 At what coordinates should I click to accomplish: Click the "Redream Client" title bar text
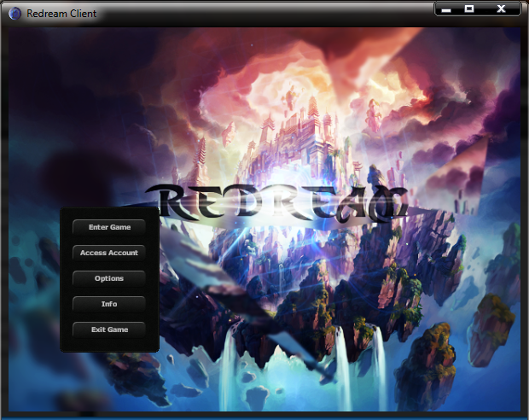pos(61,14)
